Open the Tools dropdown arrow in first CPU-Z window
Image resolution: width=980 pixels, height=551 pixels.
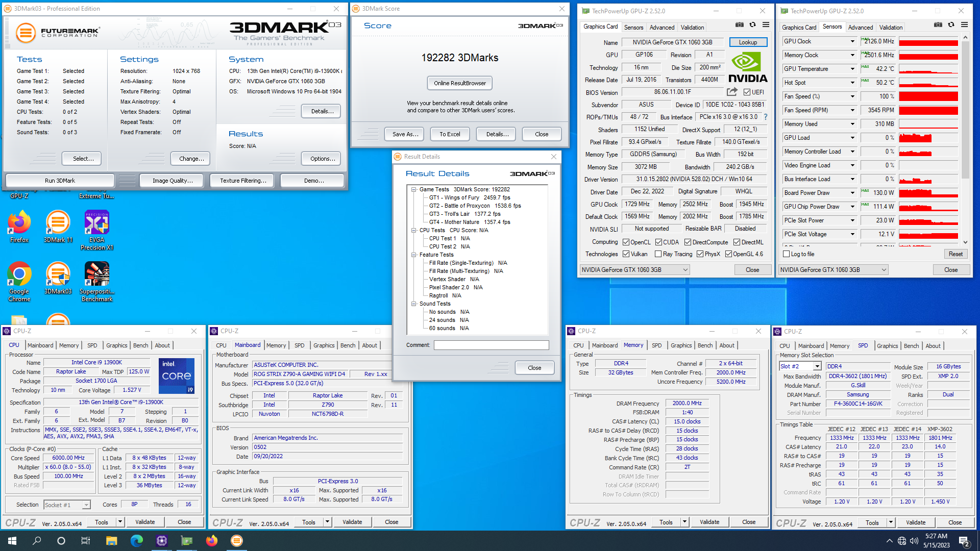(x=120, y=522)
